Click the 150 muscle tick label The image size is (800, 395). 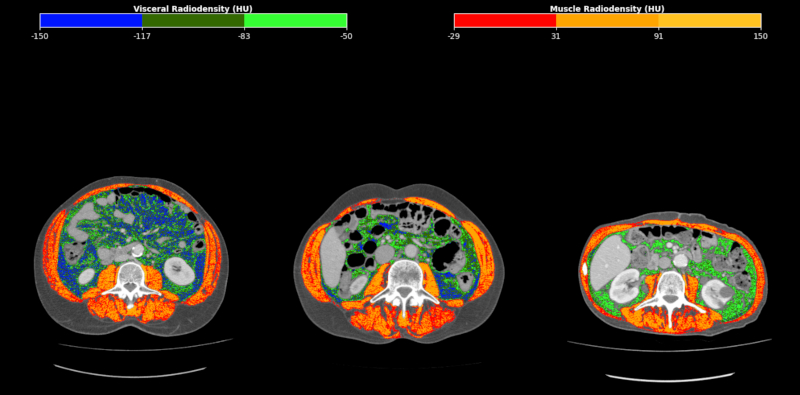tap(761, 36)
